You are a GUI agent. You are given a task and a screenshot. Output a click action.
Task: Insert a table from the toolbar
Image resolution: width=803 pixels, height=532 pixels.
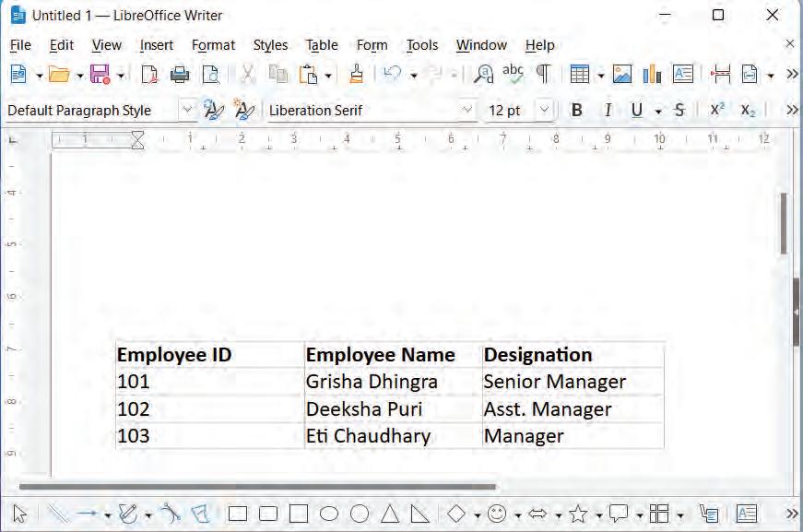(x=580, y=75)
